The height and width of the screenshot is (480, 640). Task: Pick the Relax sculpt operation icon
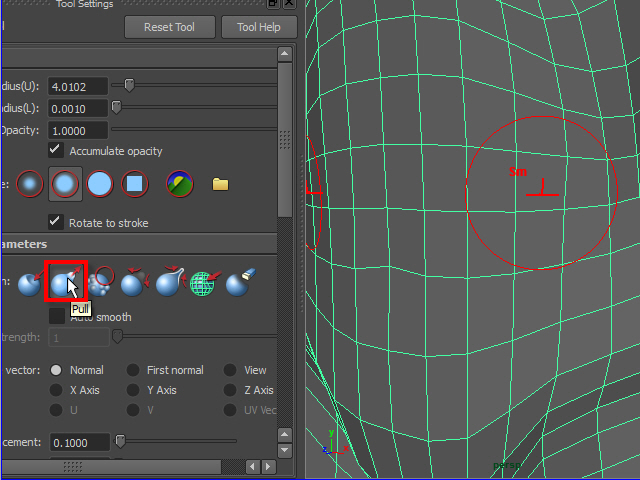click(134, 283)
